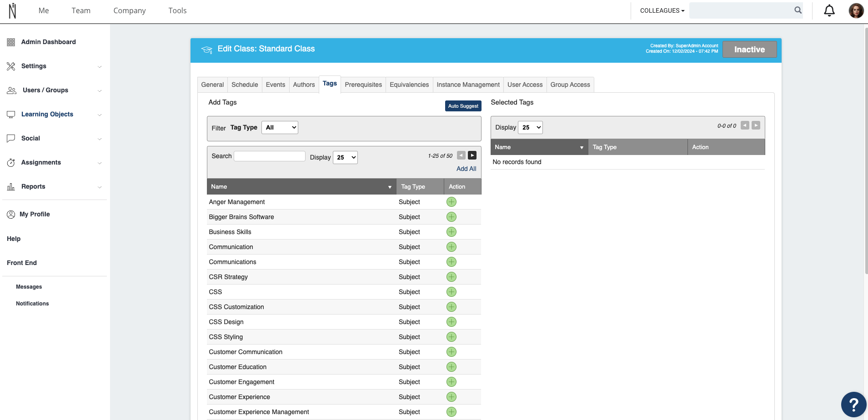Expand the Settings sidebar section
The width and height of the screenshot is (868, 420).
pyautogui.click(x=100, y=67)
